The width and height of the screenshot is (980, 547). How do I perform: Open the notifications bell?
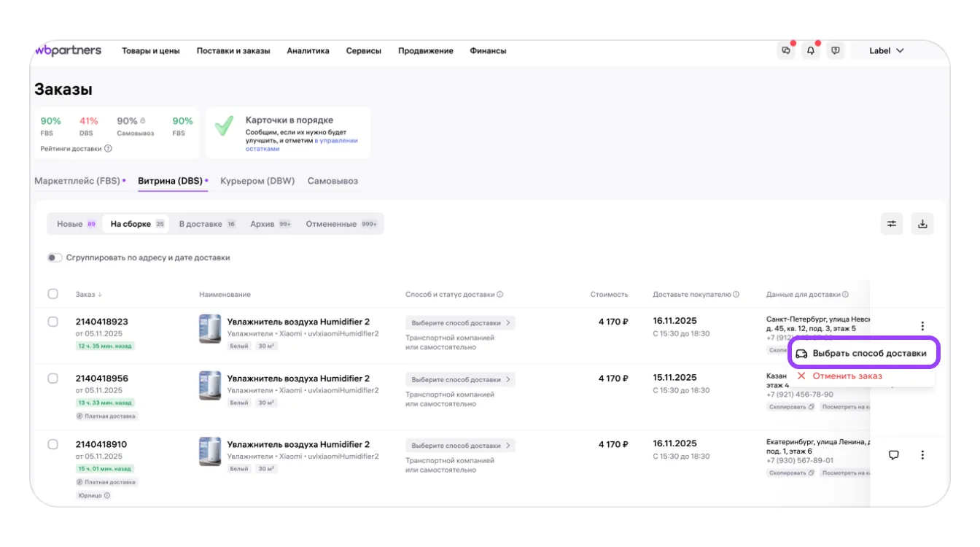click(811, 51)
